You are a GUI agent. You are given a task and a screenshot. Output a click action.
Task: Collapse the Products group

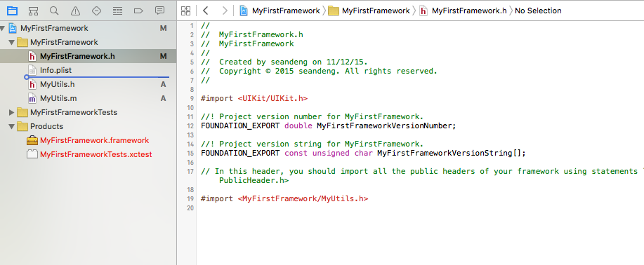11,126
